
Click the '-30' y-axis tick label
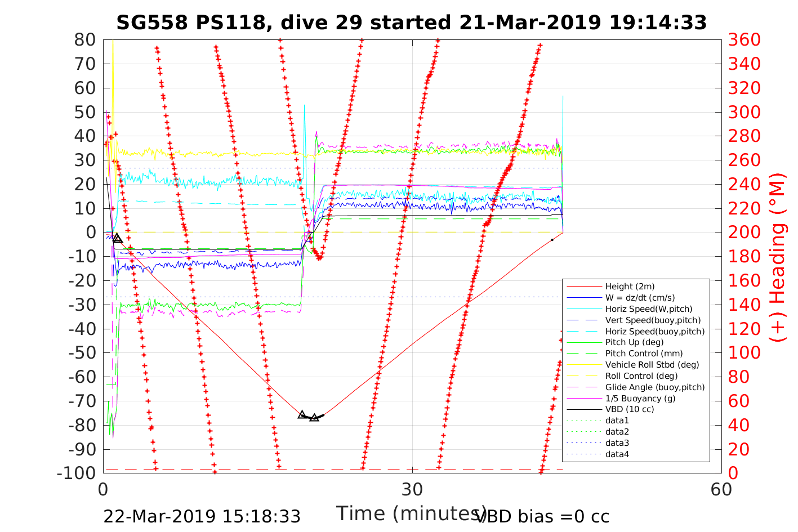point(82,305)
